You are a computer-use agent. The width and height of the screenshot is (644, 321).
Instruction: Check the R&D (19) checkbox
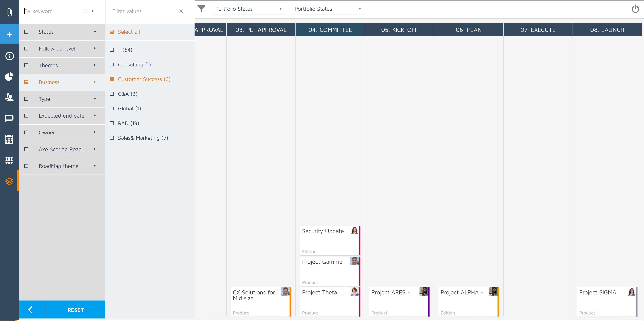[112, 123]
